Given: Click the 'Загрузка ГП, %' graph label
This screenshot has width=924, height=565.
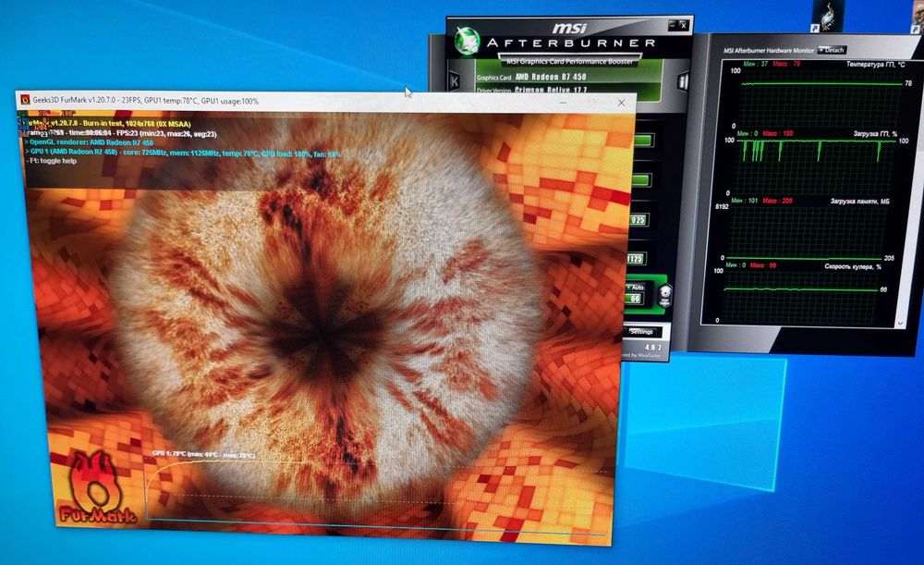Looking at the screenshot, I should (x=874, y=134).
